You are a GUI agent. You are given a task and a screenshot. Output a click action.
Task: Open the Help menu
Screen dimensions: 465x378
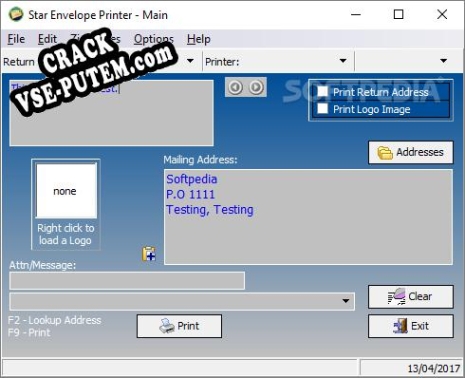click(199, 39)
